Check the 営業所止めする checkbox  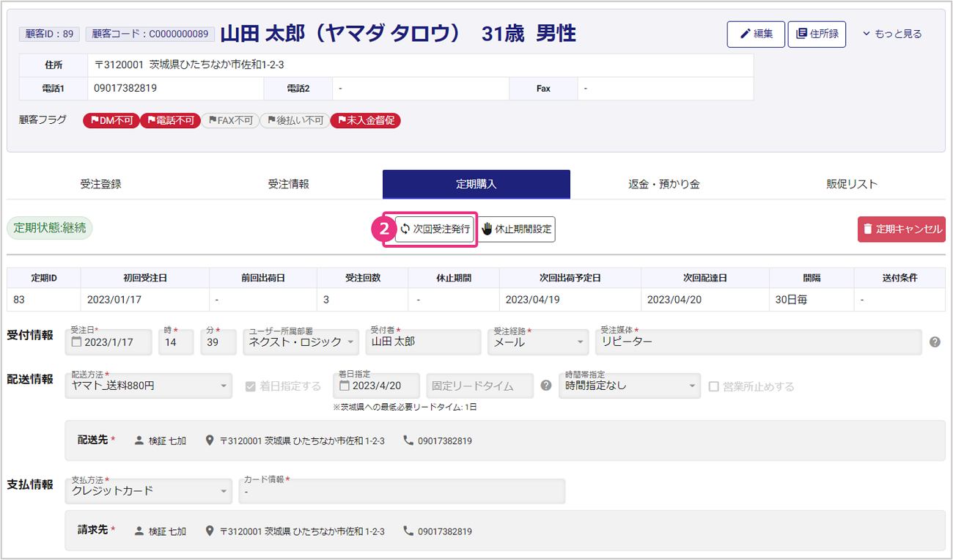point(714,386)
